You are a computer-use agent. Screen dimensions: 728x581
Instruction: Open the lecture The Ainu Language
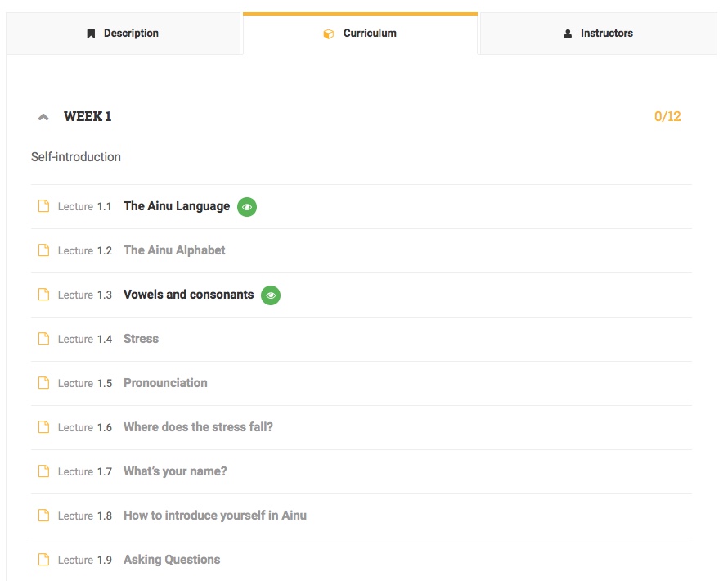pyautogui.click(x=177, y=206)
